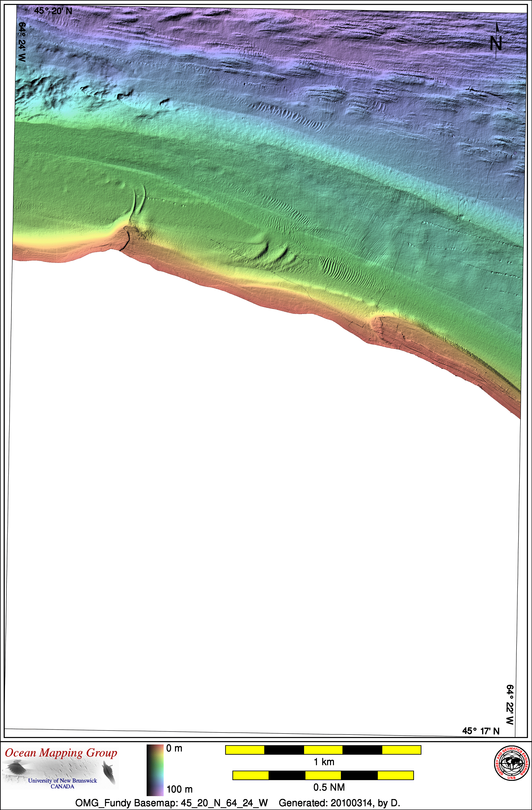Click the 45° 17' N latitude label

(481, 731)
